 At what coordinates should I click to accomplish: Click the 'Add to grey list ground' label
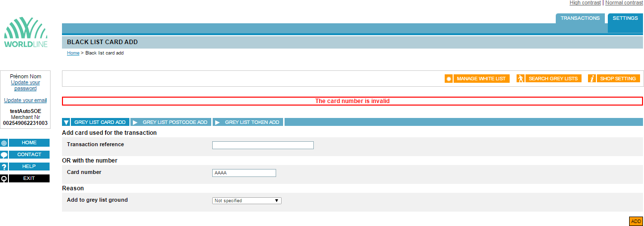[x=97, y=200]
